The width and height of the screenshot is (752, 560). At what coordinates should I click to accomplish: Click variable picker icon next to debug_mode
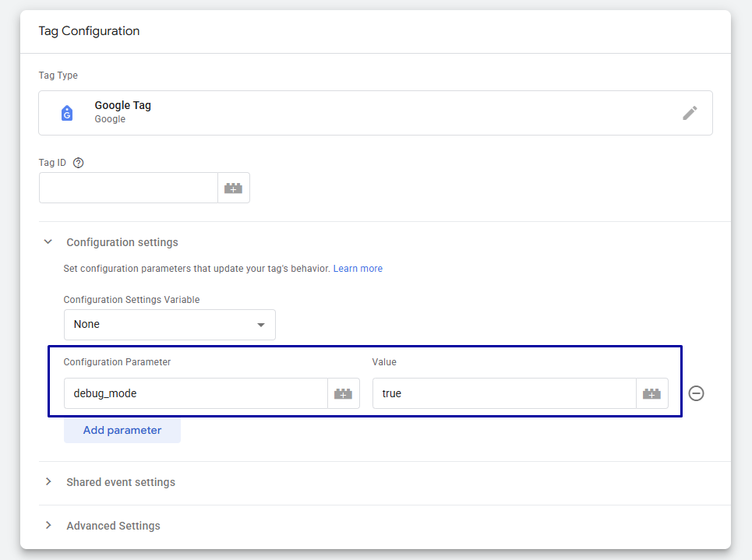344,393
